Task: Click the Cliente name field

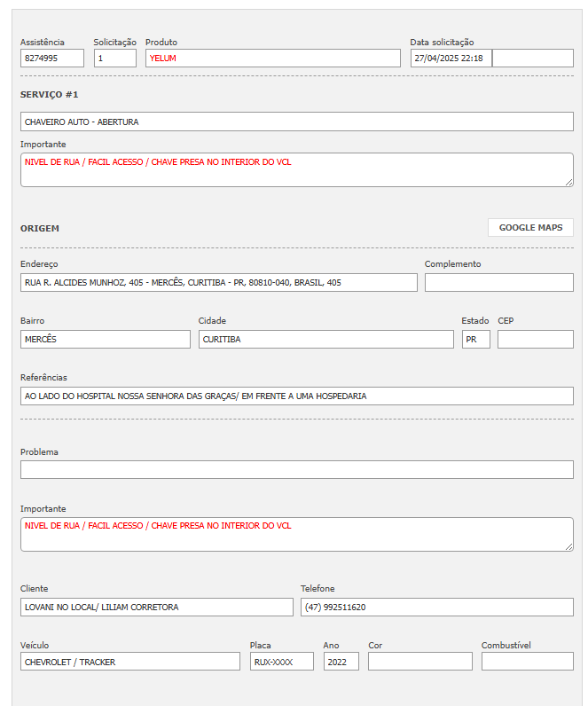Action: (156, 608)
